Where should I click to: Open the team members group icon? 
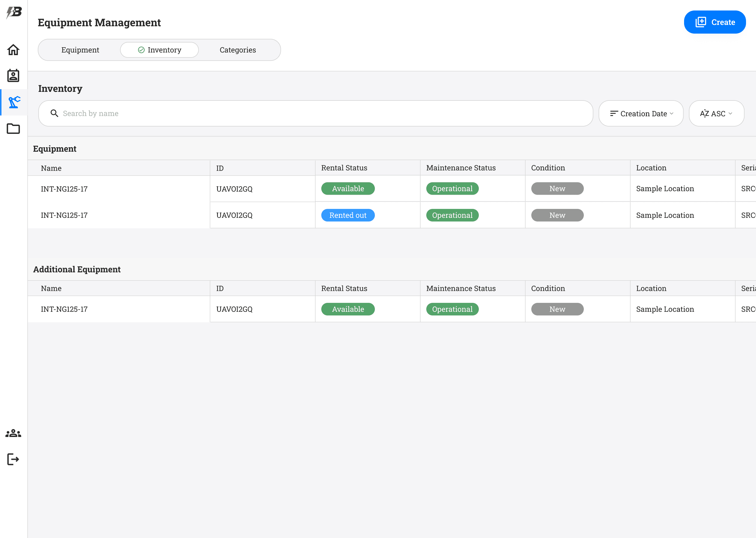(x=13, y=433)
